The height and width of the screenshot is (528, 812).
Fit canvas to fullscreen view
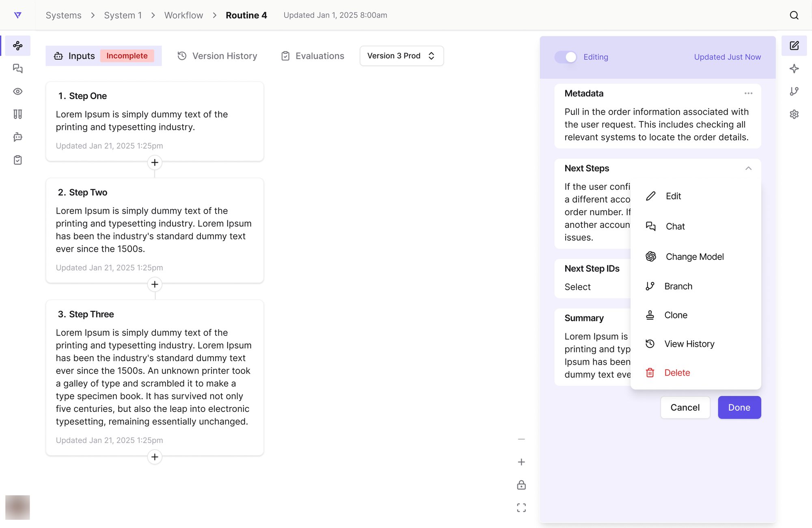[x=521, y=508]
